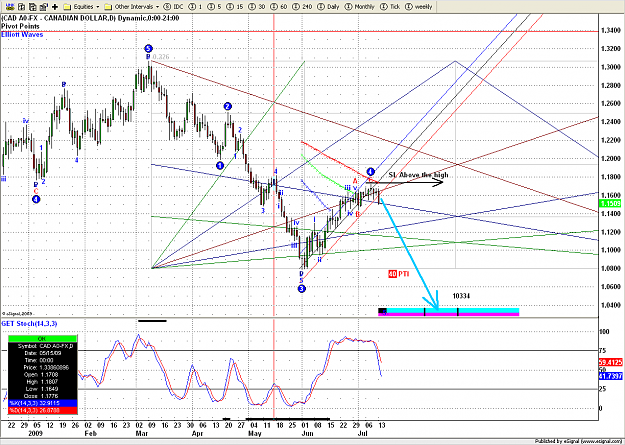Switch to the Tick interval

click(391, 7)
